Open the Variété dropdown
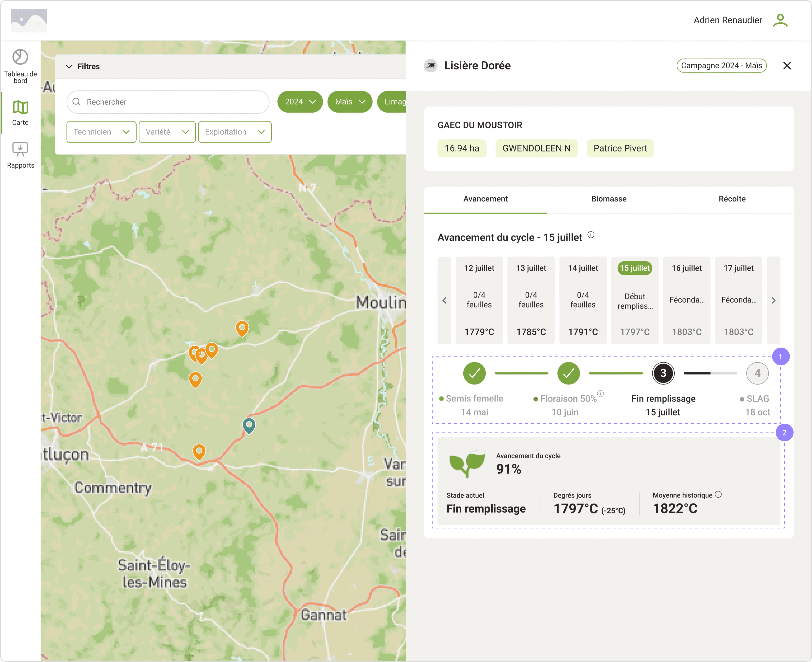 tap(167, 132)
